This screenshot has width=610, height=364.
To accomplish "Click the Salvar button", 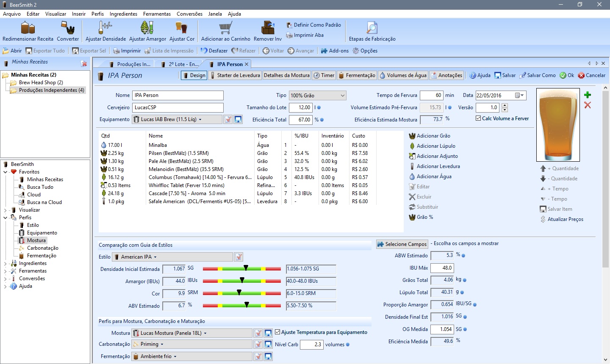I will tap(505, 75).
